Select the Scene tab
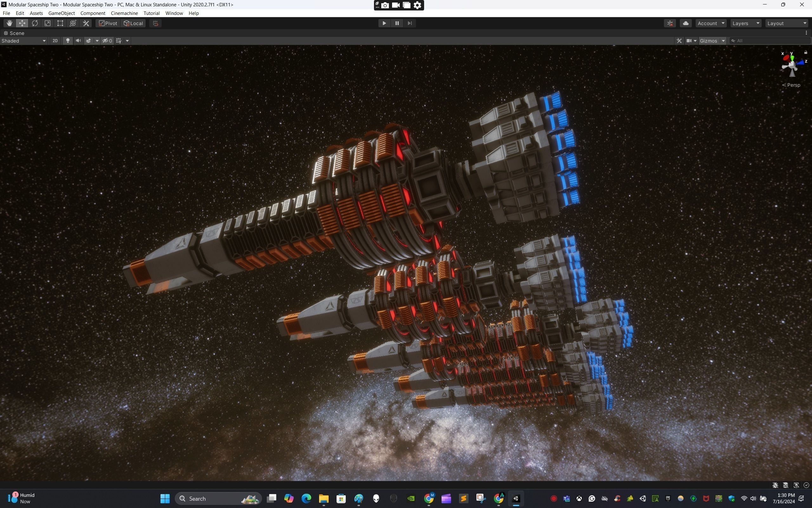This screenshot has width=812, height=508. pos(14,33)
